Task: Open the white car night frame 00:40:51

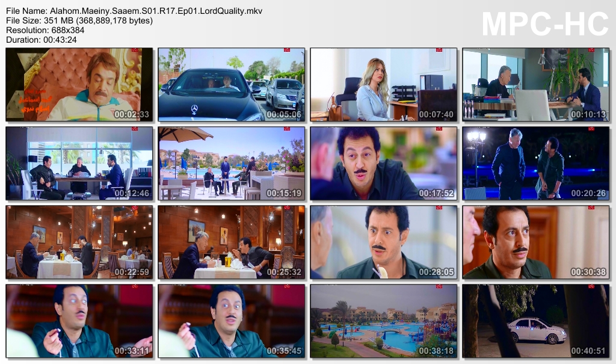Action: 536,321
